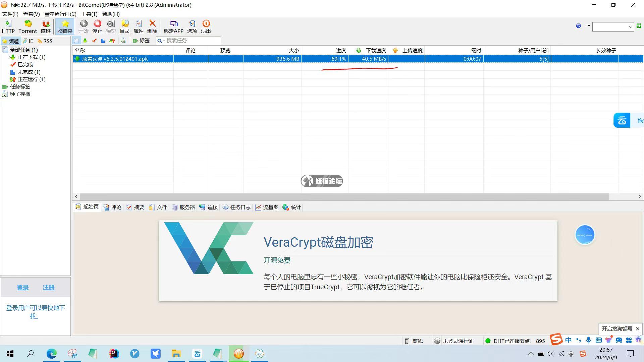Sort by the 下载速度 column header
Screen dimensions: 644x362
(x=368, y=50)
